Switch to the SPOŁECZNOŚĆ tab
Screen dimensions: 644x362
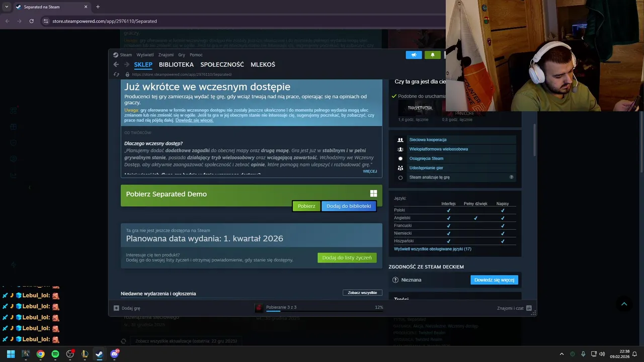point(222,65)
